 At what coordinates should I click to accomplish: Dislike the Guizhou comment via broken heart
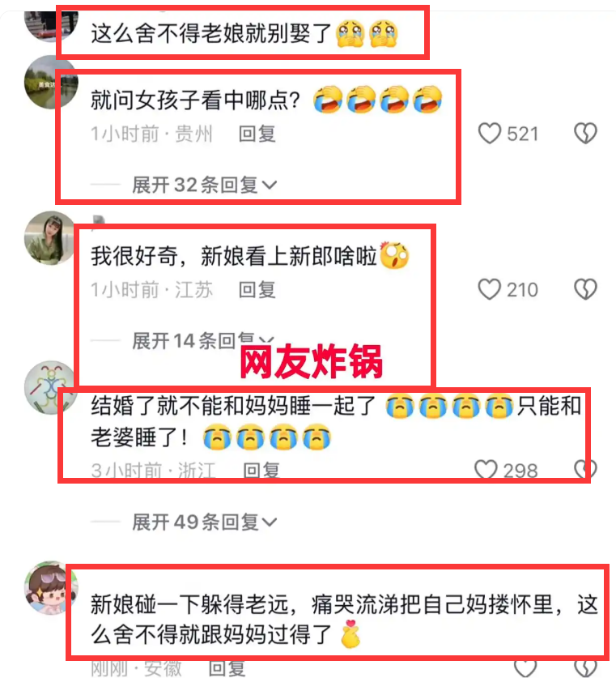(585, 133)
